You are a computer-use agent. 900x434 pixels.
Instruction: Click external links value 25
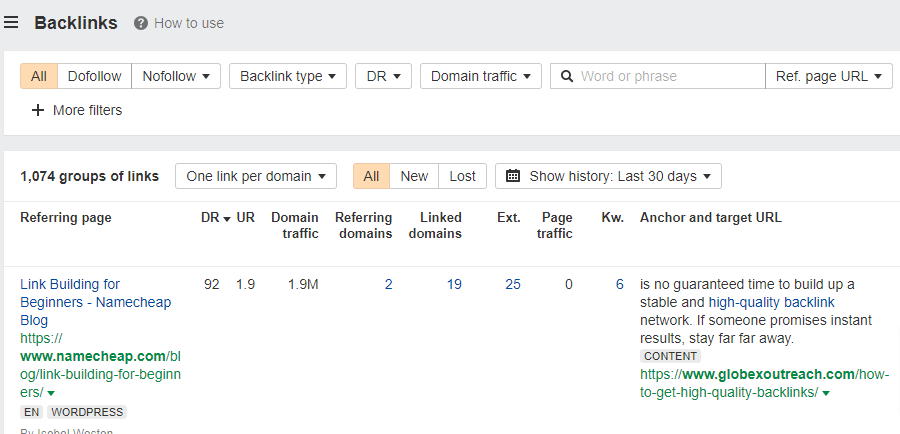coord(513,284)
